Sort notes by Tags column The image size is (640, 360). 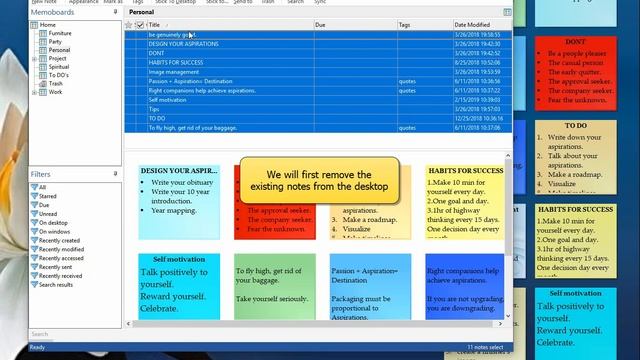click(x=425, y=25)
